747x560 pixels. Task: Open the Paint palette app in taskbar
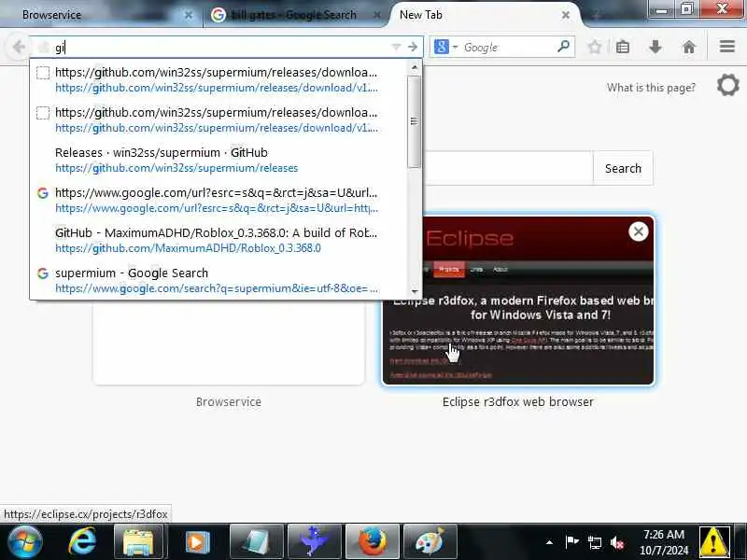click(430, 541)
